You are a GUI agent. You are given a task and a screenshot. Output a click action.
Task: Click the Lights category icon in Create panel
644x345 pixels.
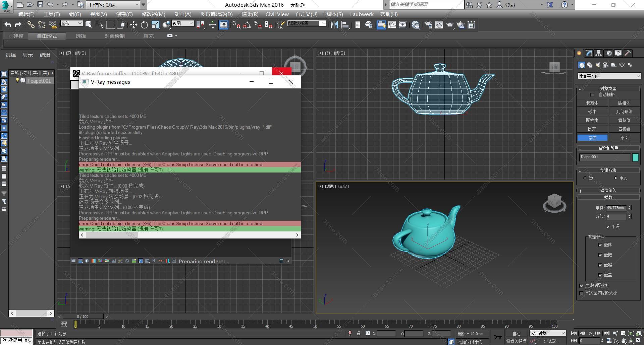pos(598,65)
